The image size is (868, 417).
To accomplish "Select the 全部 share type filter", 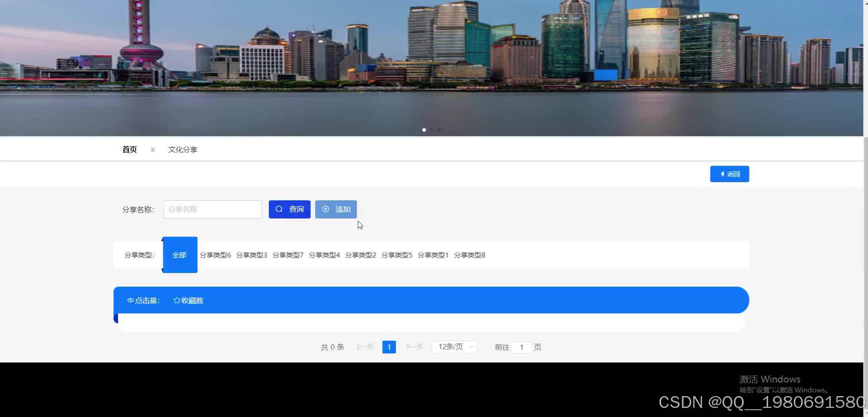I will click(x=179, y=255).
